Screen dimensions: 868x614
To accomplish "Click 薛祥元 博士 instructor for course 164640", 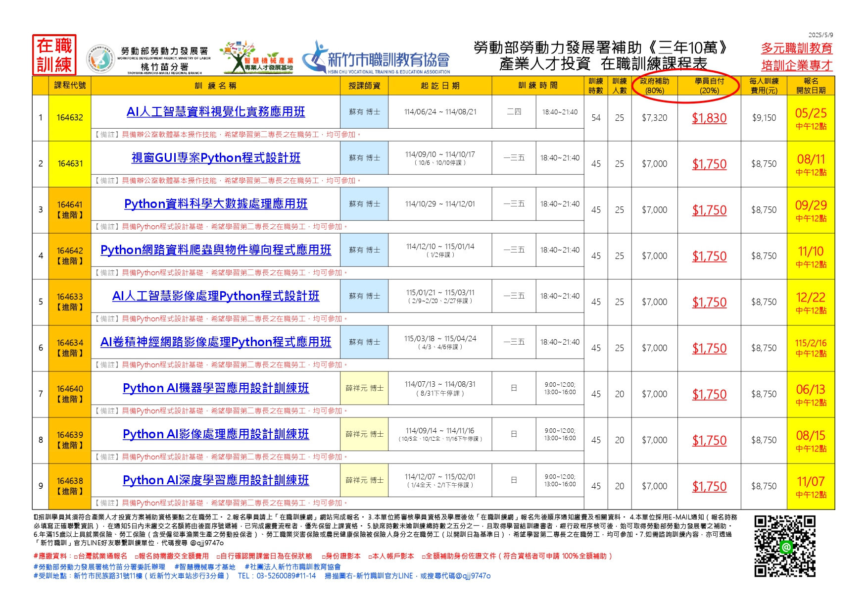I will coord(364,388).
